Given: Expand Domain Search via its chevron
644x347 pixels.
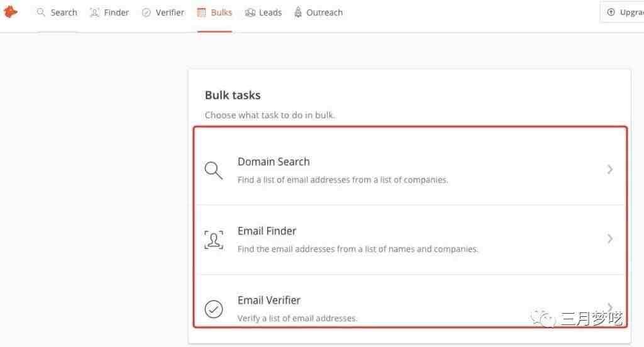Looking at the screenshot, I should coord(610,169).
